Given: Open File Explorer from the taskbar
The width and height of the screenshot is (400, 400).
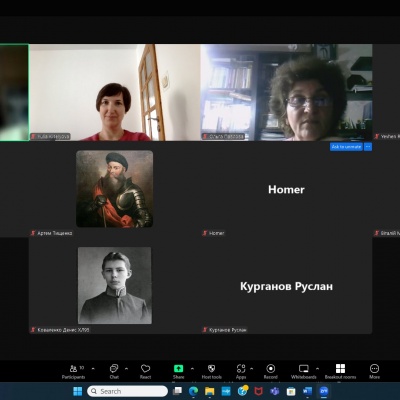Looking at the screenshot, I should pos(210,391).
